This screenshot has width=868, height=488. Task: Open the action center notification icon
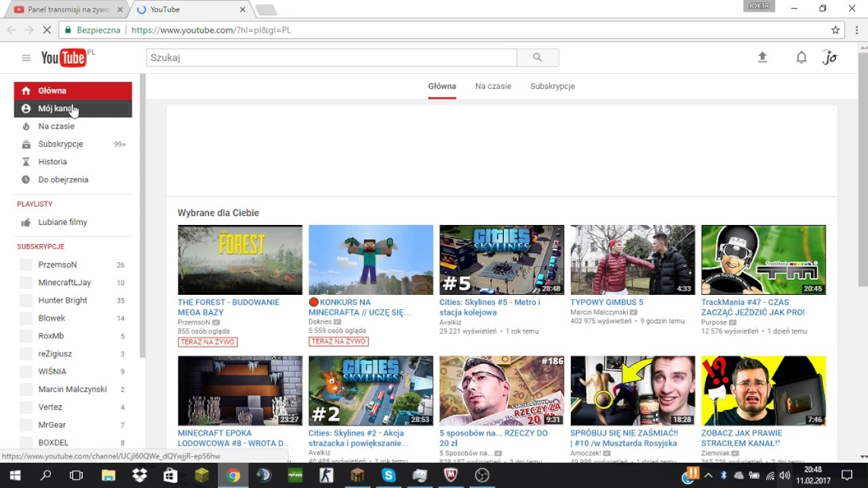click(847, 475)
